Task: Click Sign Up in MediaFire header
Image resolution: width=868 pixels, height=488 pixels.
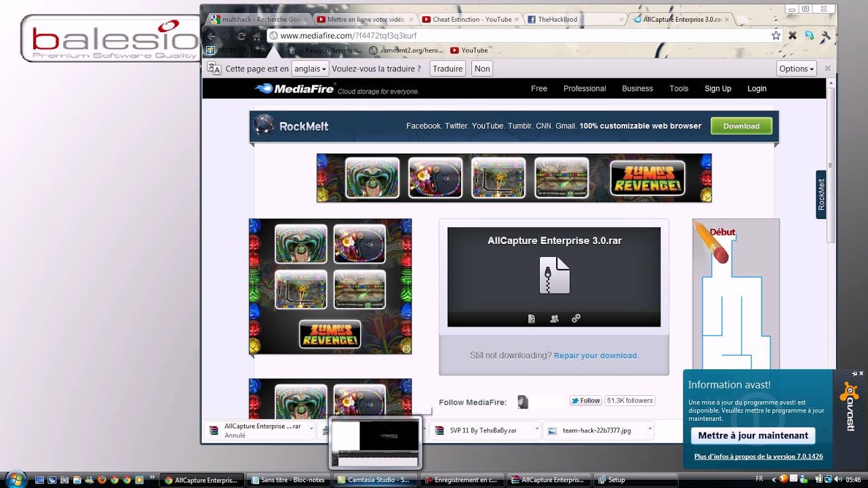Action: click(717, 89)
